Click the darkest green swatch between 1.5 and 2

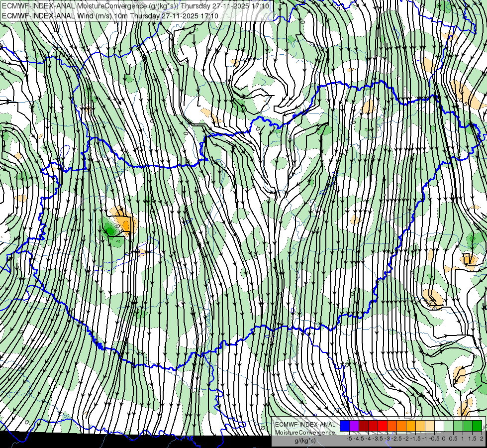pos(477,426)
